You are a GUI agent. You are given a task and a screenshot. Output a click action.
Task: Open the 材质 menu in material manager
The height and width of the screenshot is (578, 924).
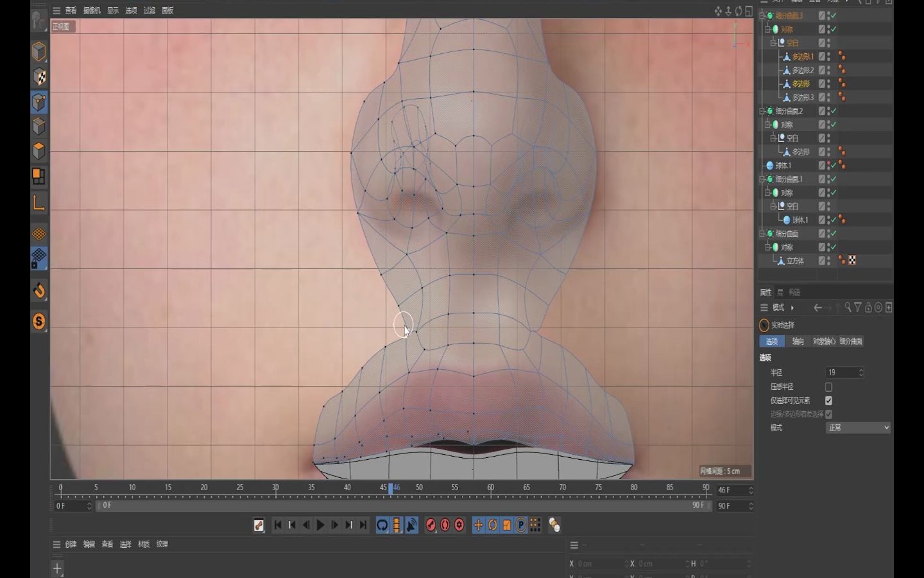(x=144, y=545)
